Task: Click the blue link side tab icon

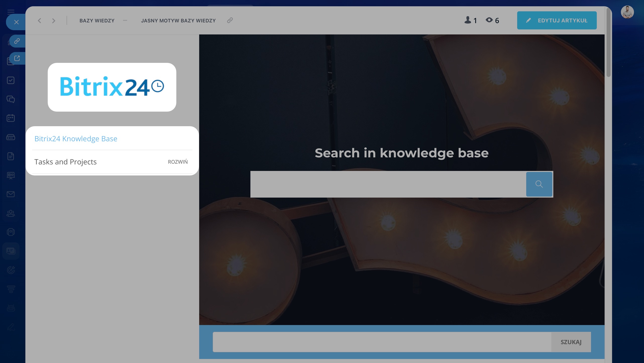Action: click(x=17, y=41)
